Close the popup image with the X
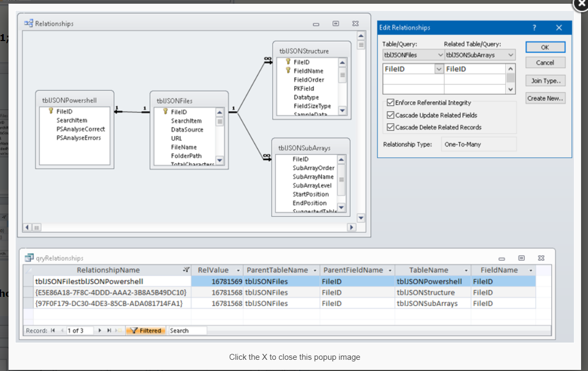Viewport: 588px width, 371px height. point(581,3)
